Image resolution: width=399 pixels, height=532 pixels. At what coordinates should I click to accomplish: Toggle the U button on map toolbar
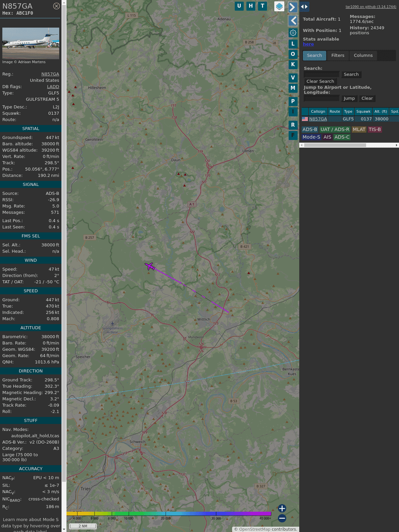pyautogui.click(x=239, y=6)
